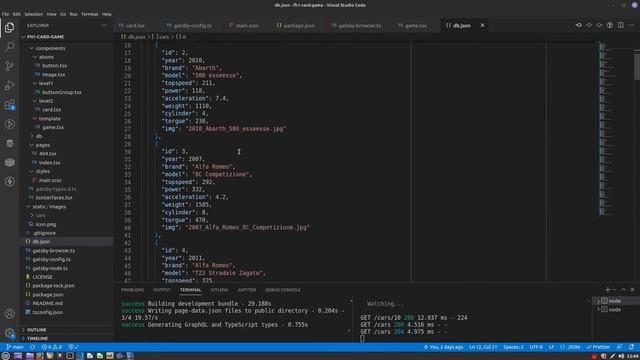Open buttonGroup.tsx in the explorer
Image resolution: width=640 pixels, height=360 pixels.
61,92
